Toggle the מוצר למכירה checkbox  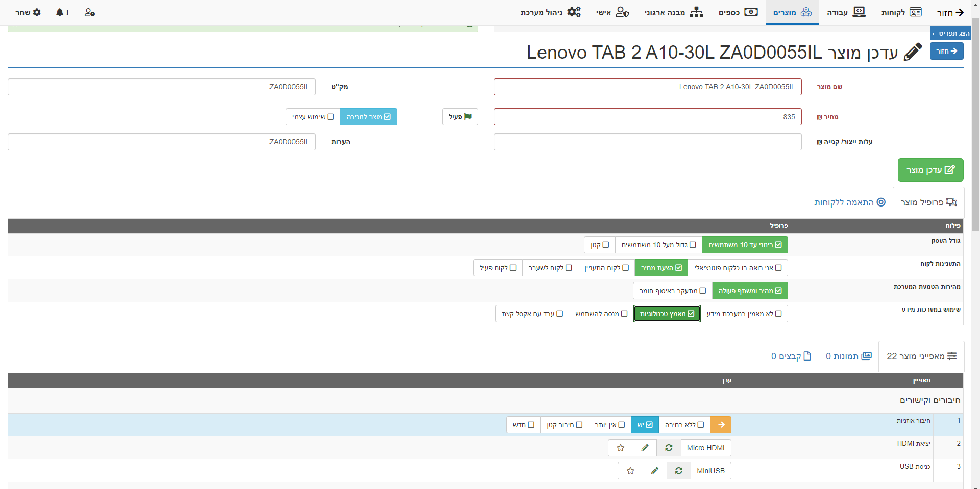coord(369,117)
